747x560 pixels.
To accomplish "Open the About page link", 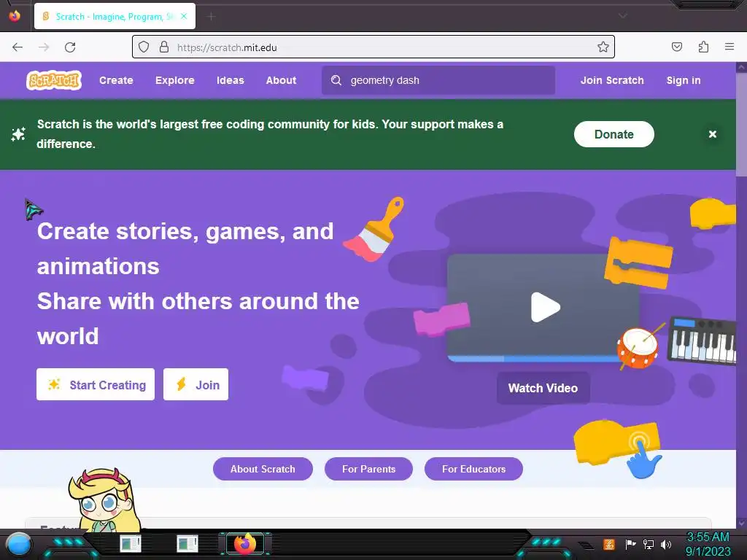I will pyautogui.click(x=281, y=80).
